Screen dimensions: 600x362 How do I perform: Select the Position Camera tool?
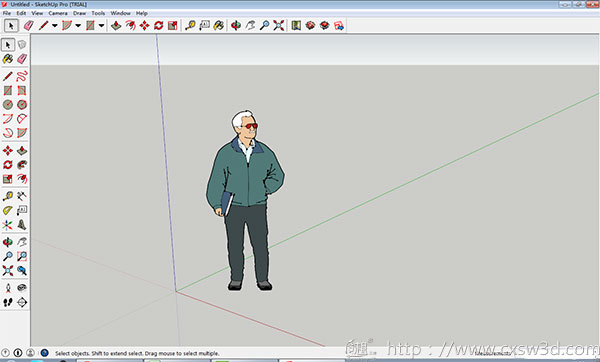tap(8, 288)
